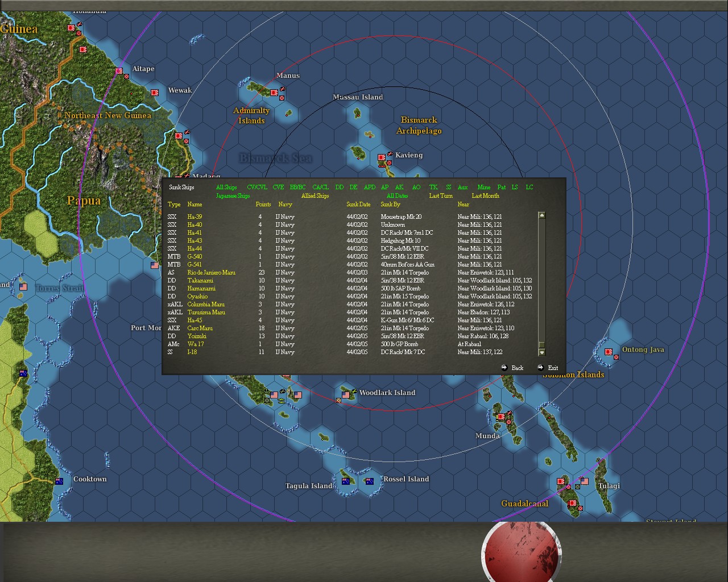Image resolution: width=728 pixels, height=582 pixels.
Task: Toggle the Mine ship type filter
Action: click(484, 187)
